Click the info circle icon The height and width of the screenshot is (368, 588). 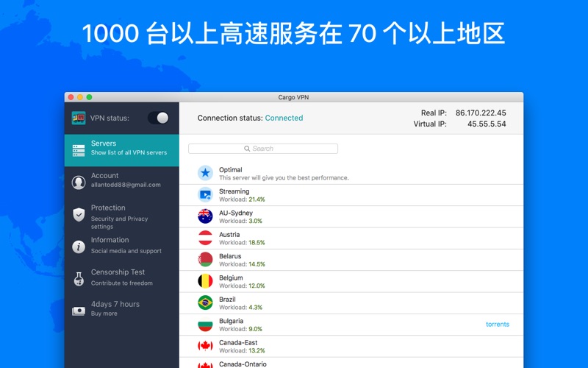[79, 247]
